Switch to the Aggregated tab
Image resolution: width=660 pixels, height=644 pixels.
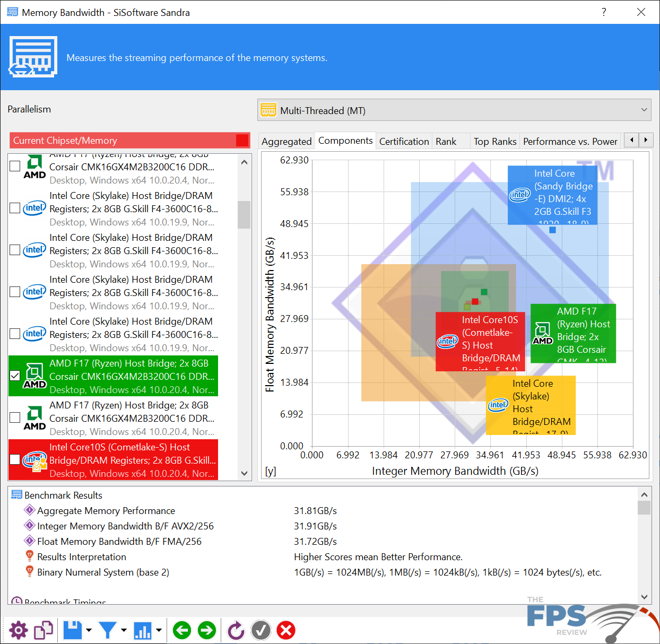(286, 141)
